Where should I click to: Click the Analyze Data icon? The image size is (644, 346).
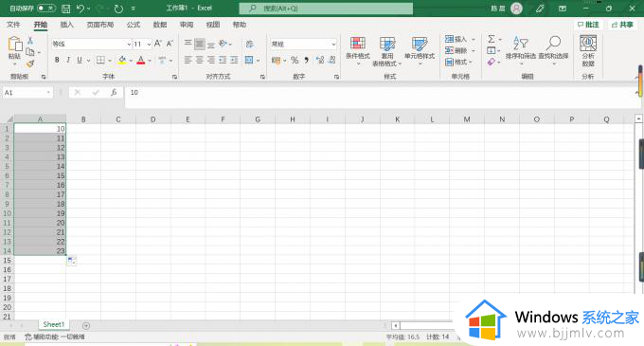pos(588,44)
